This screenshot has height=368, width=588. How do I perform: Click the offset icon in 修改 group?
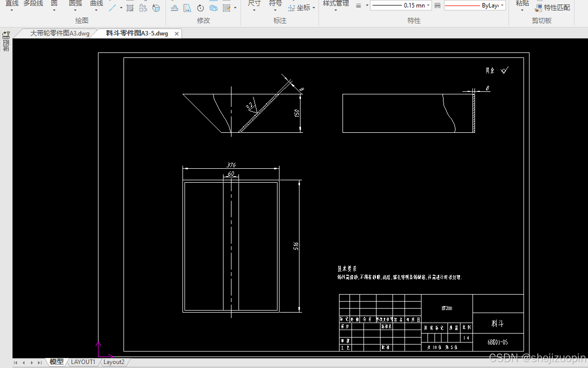[174, 8]
